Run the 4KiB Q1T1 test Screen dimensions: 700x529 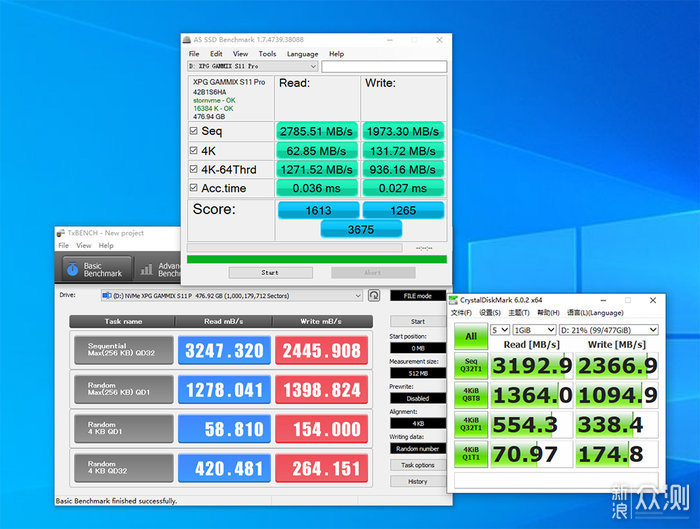471,454
